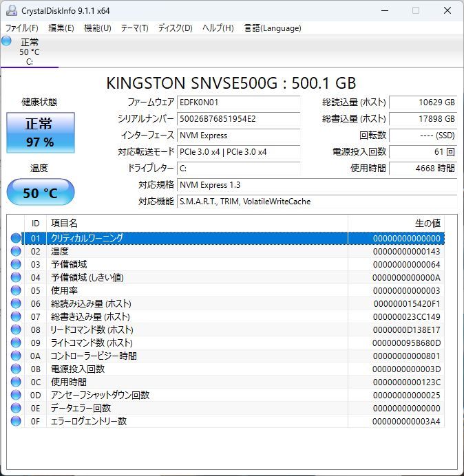This screenshot has width=464, height=476.
Task: Click the status orb for row 0B 電源投入回数
Action: click(x=16, y=369)
